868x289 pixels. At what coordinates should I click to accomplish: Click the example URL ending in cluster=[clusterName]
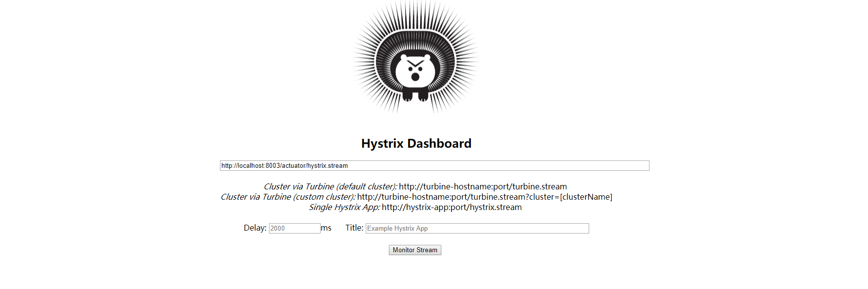click(x=485, y=197)
